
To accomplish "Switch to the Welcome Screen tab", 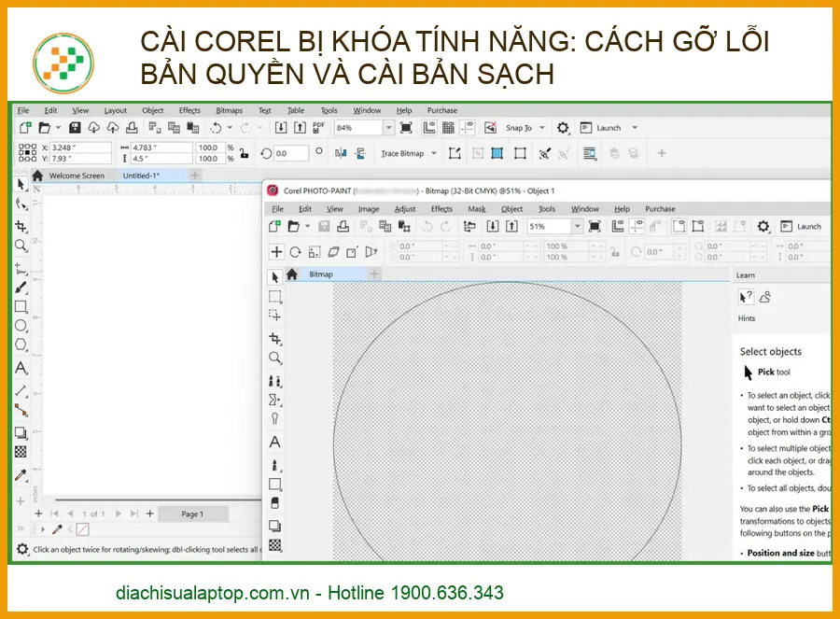I will [76, 176].
